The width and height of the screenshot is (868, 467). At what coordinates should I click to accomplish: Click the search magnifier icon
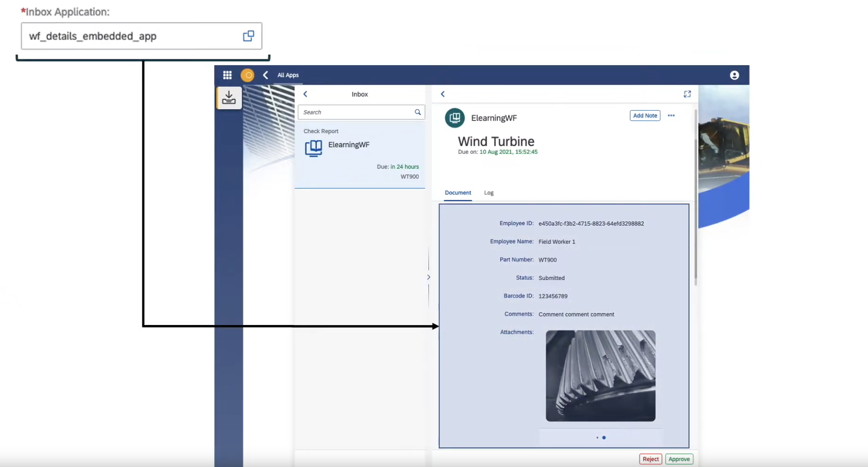418,112
